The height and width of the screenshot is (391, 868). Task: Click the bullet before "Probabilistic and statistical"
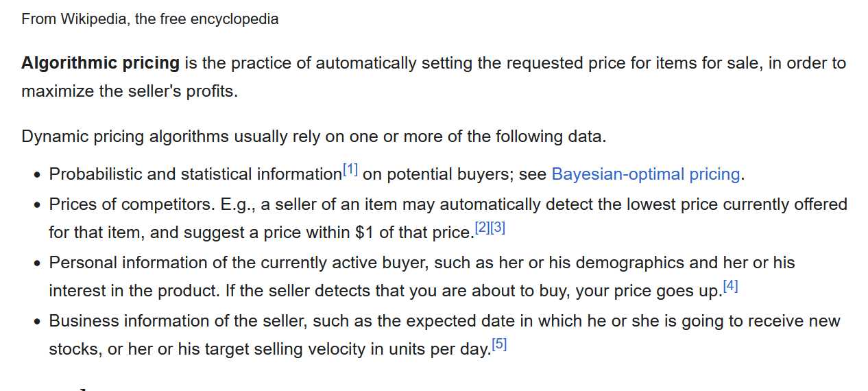[38, 176]
